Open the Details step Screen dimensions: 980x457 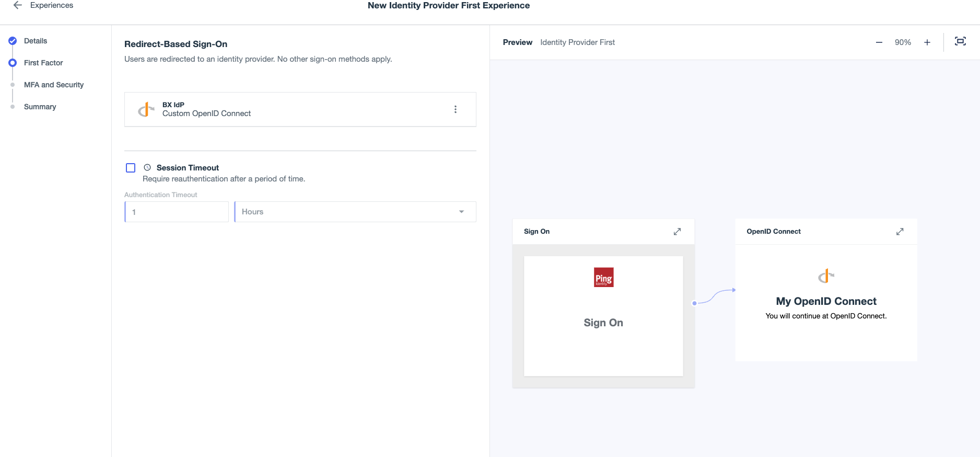tap(36, 41)
